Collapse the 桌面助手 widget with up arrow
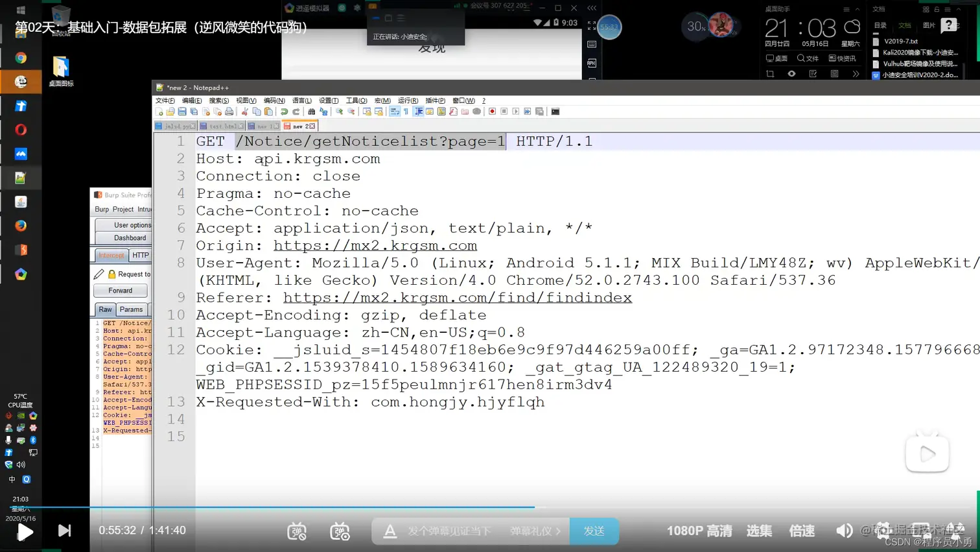 point(857,9)
